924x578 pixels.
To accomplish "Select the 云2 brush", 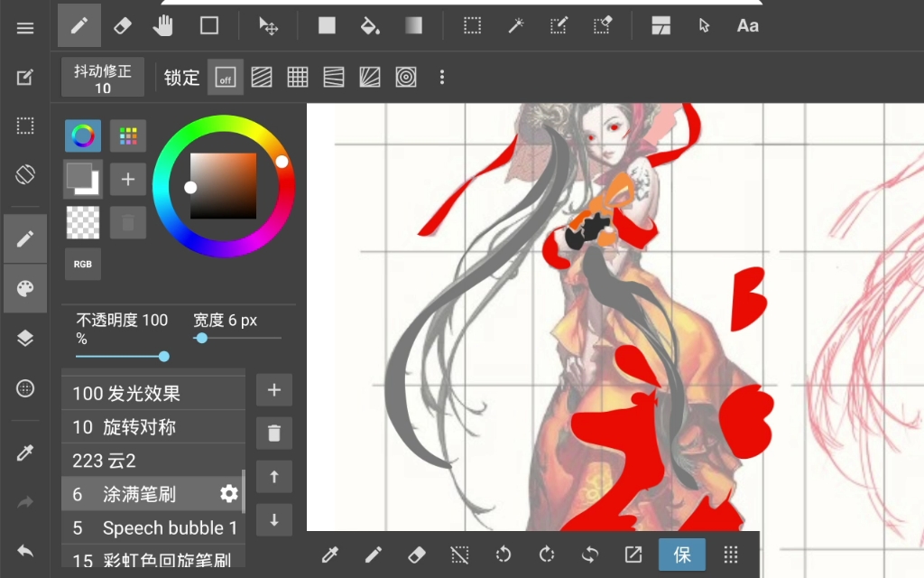I will pyautogui.click(x=153, y=461).
